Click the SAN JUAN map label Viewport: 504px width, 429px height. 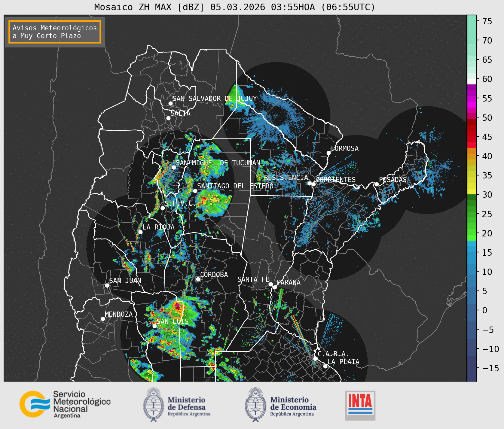point(125,281)
